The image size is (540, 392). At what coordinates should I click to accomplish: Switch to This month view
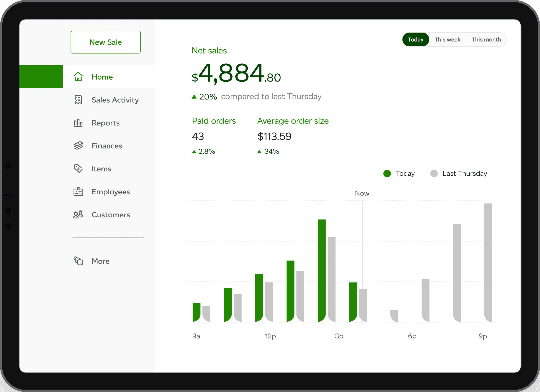486,40
